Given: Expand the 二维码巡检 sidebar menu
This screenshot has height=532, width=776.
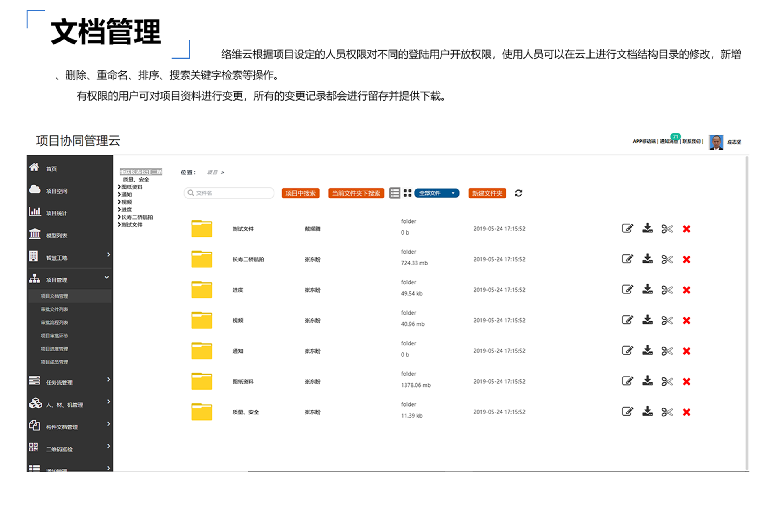Looking at the screenshot, I should click(109, 446).
